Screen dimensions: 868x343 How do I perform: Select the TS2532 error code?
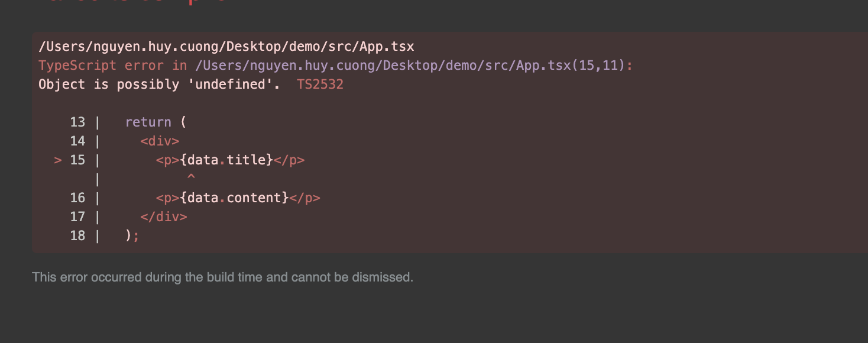point(320,84)
